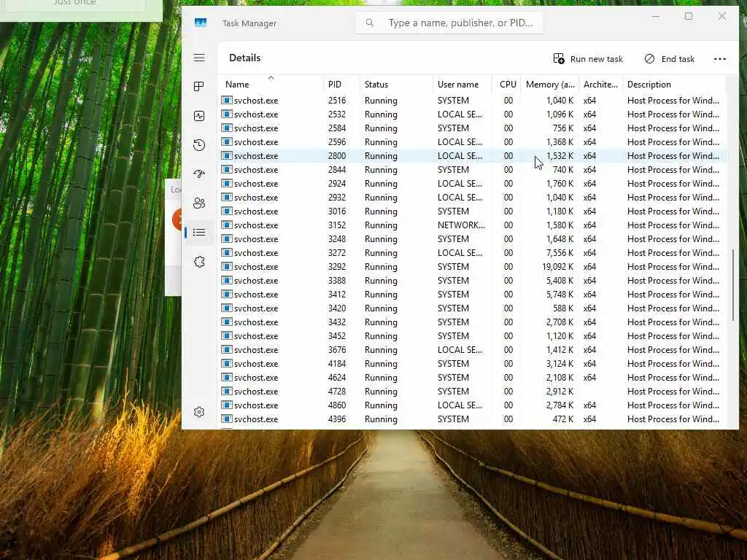Sort by the Name column header
747x560 pixels.
click(x=271, y=85)
